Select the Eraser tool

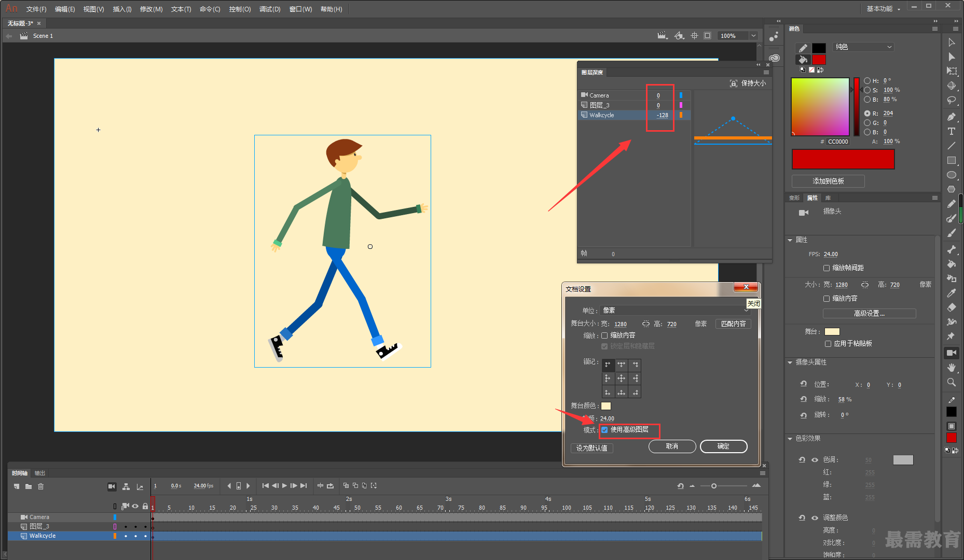[952, 307]
